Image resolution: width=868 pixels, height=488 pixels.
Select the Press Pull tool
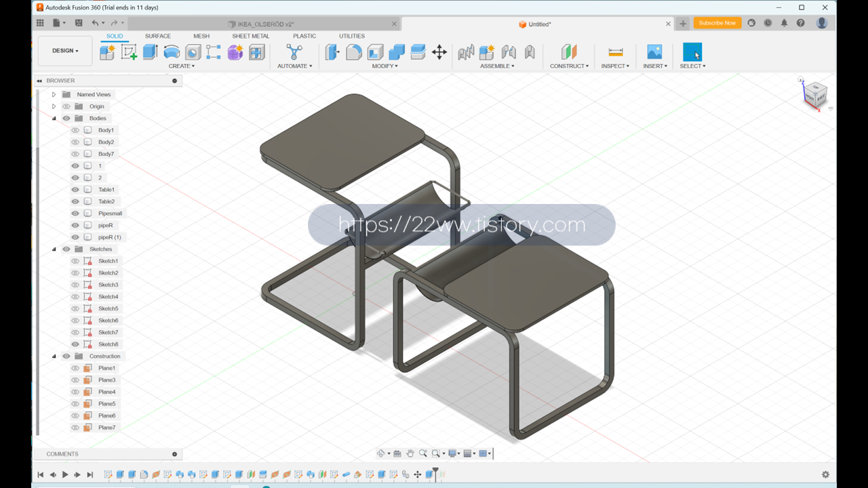pos(332,52)
